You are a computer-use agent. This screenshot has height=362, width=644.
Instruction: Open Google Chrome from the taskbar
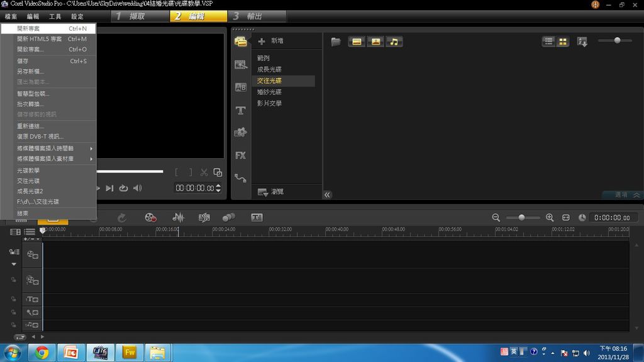[x=42, y=353]
